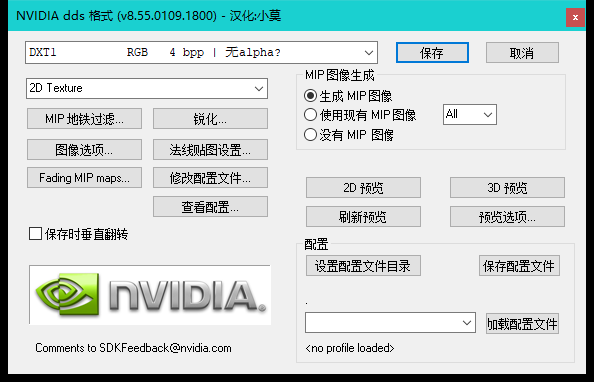Select the 使用现有 MIP 图像 radio option

pos(310,114)
